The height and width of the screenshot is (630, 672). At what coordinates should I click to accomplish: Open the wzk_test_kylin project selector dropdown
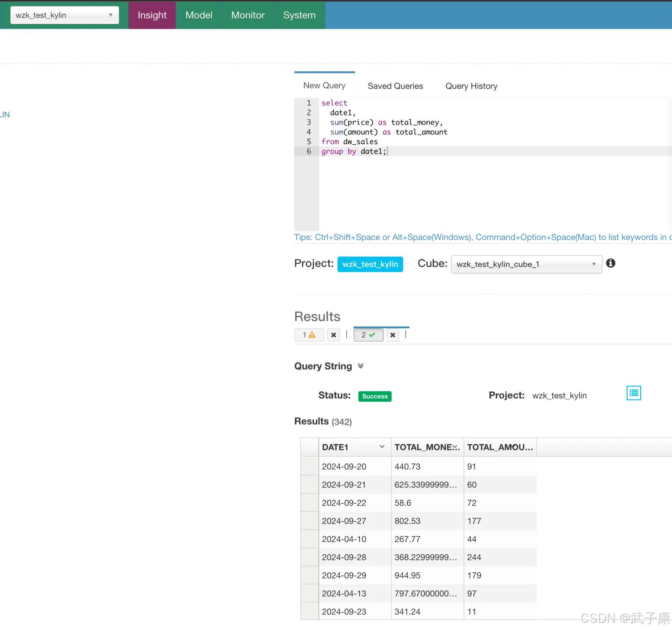pos(65,15)
